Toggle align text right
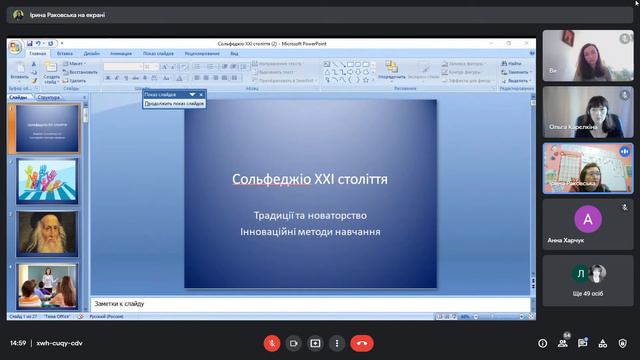 216,78
